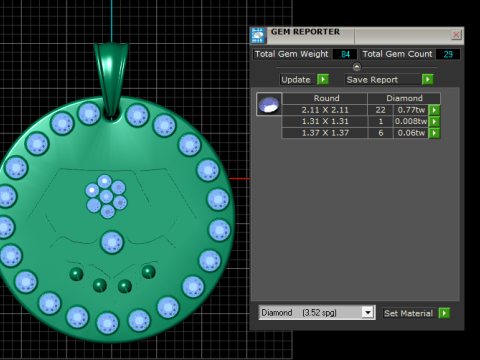Click the GEM REPORTER title bar text
Image resolution: width=480 pixels, height=360 pixels.
tap(305, 32)
